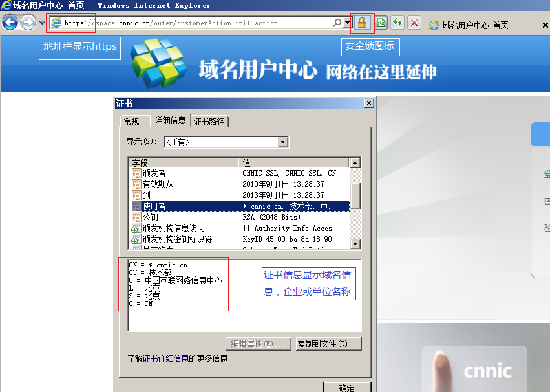The height and width of the screenshot is (392, 550).
Task: Select the 到 field row
Action: (x=239, y=195)
